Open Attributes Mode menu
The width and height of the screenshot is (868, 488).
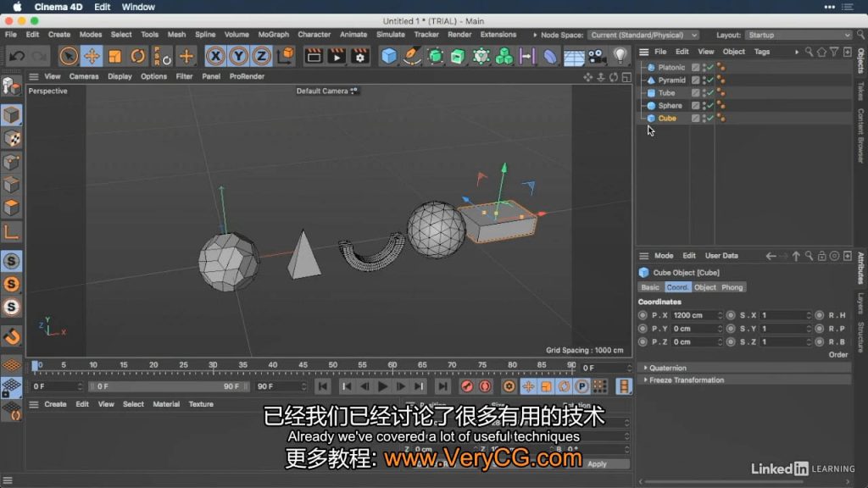pos(664,256)
